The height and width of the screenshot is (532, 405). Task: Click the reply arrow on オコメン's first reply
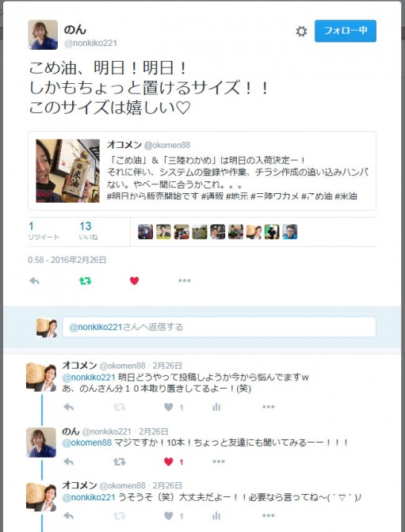coord(69,407)
